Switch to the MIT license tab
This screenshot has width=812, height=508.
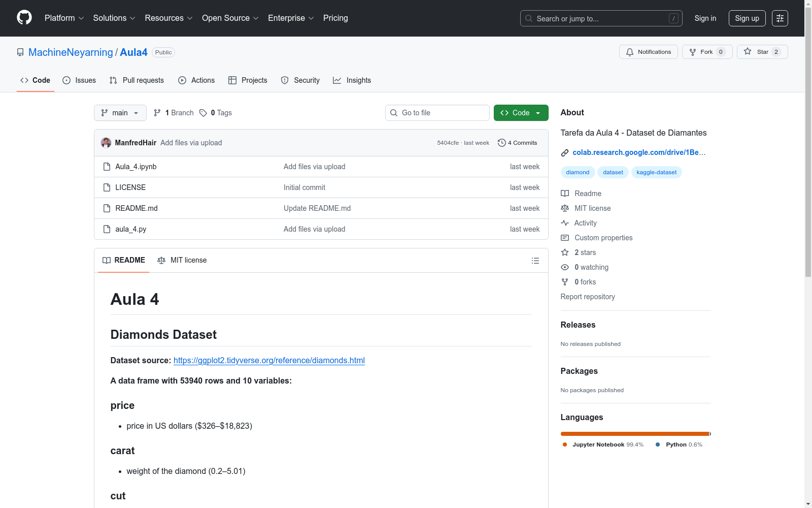tap(182, 260)
